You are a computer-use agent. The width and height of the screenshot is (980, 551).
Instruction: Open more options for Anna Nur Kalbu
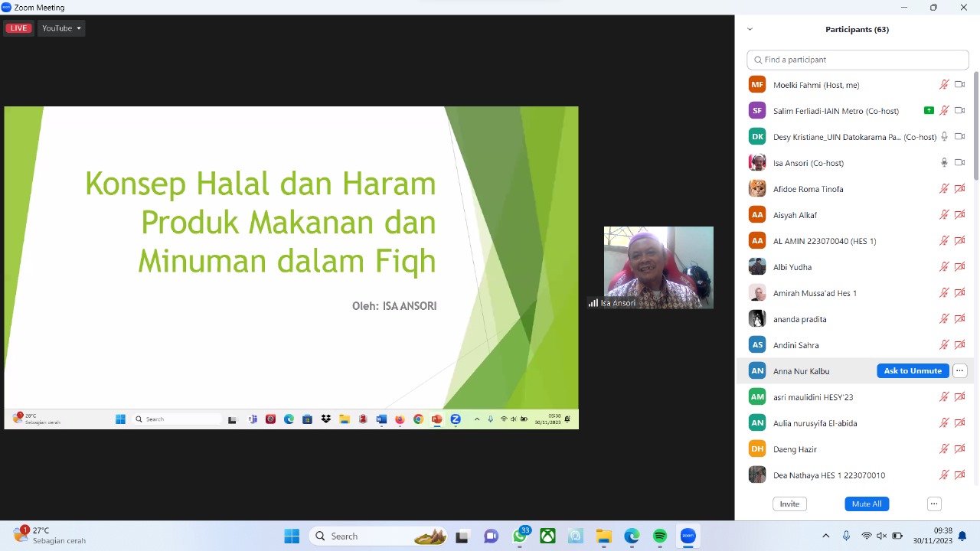tap(959, 371)
